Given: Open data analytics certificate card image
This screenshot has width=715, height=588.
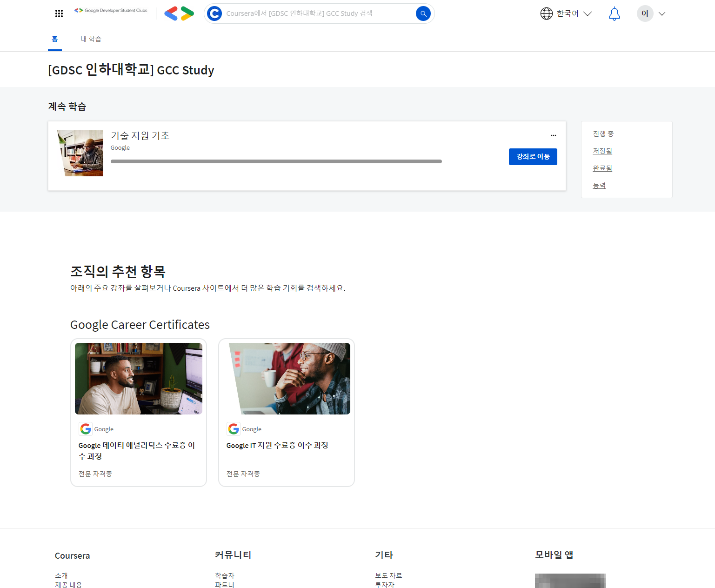Looking at the screenshot, I should click(x=139, y=379).
